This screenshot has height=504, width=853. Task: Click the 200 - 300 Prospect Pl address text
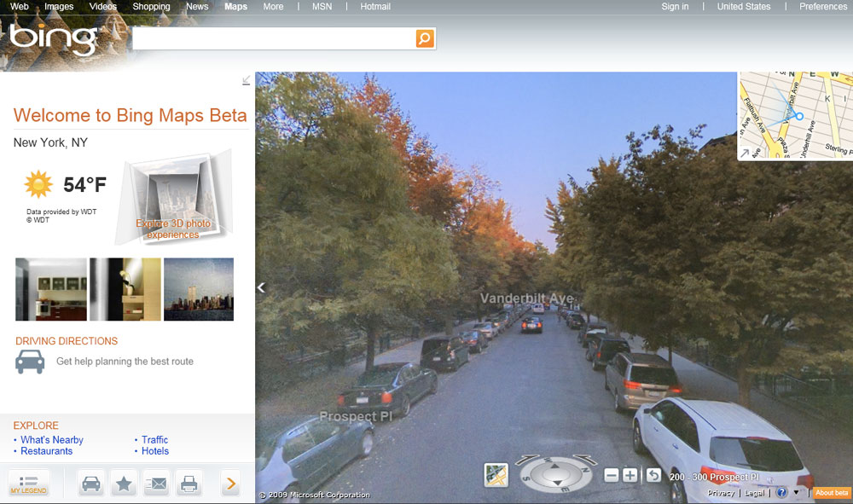tap(714, 477)
